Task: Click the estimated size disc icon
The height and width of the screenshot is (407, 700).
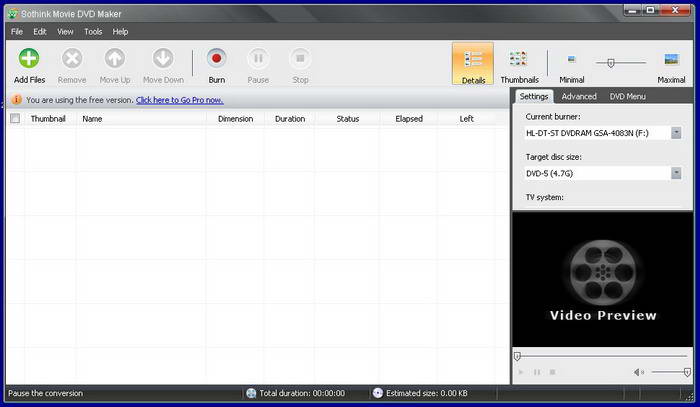Action: click(x=378, y=393)
